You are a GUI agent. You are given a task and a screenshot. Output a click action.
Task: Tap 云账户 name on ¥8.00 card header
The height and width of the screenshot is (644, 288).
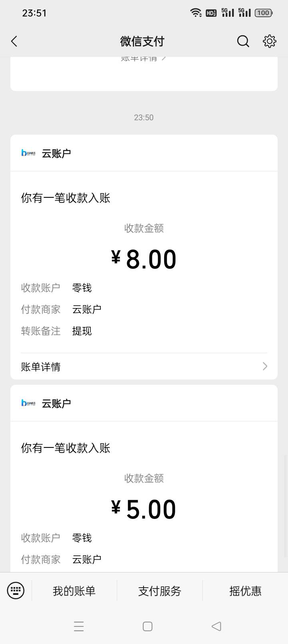point(56,153)
